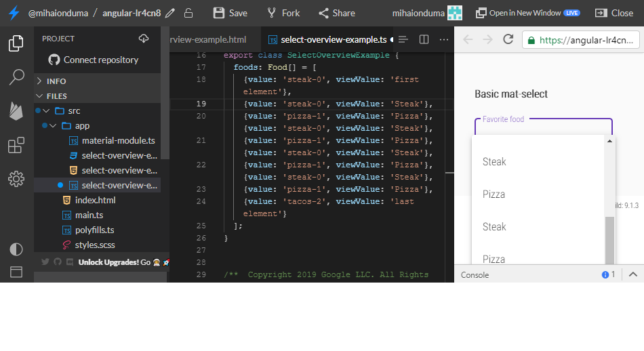Open the Firebase deploy sidebar icon
Screen dimensions: 644x351
[16, 111]
